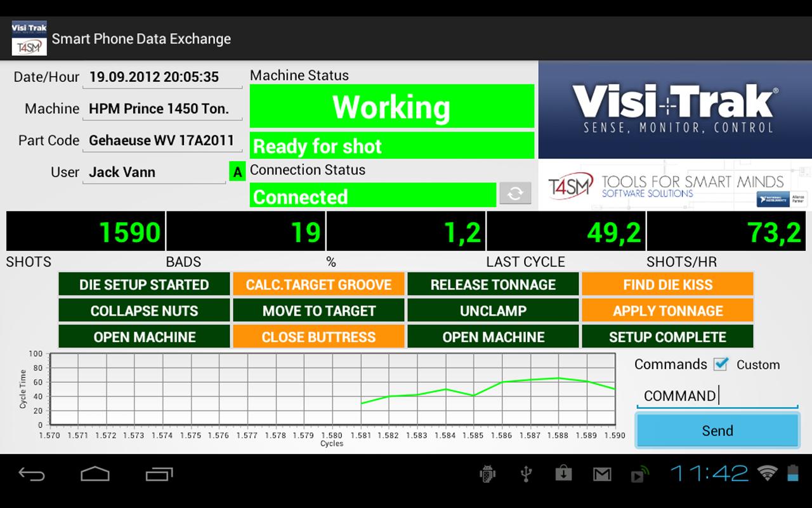
Task: Tap the Smart Phone Data Exchange title
Action: pyautogui.click(x=141, y=39)
